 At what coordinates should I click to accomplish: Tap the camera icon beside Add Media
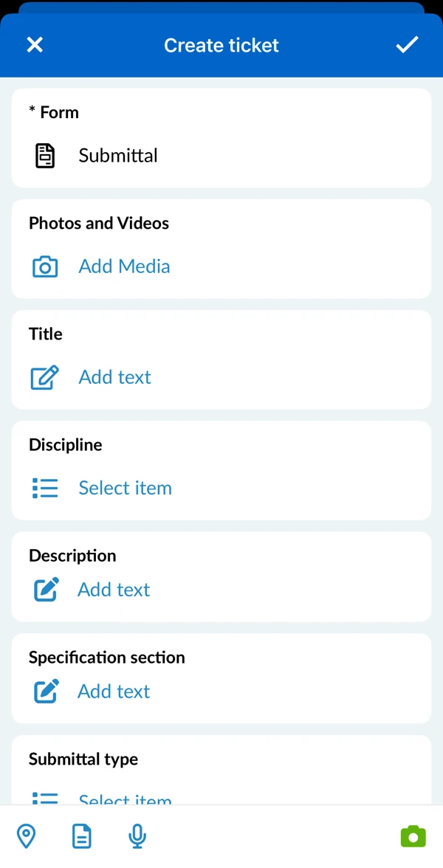point(45,267)
